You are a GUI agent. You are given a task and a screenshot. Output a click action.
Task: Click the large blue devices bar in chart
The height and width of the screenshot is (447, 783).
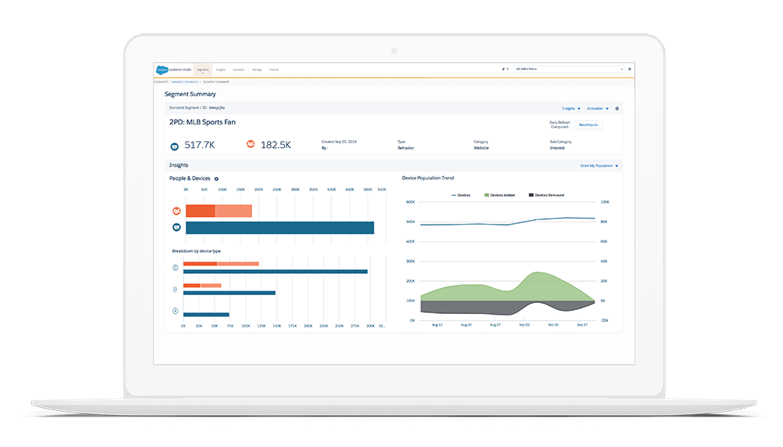coord(280,228)
